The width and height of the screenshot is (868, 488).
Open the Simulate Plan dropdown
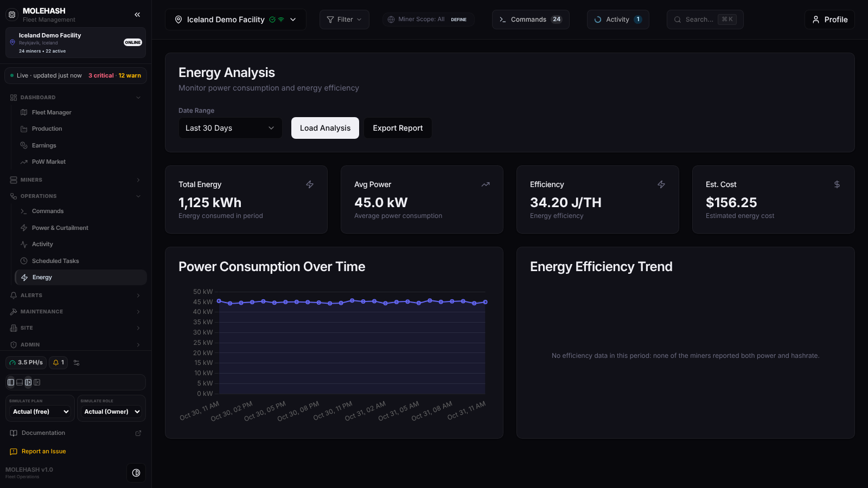[x=41, y=412]
